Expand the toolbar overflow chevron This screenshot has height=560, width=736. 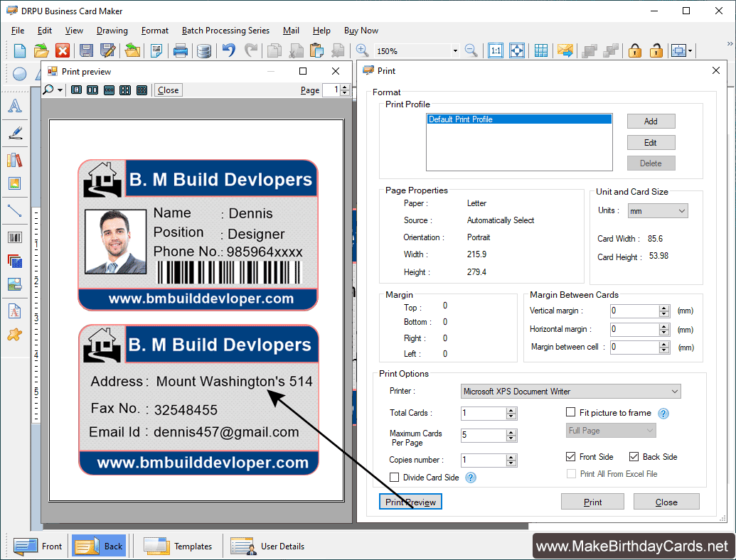click(x=730, y=43)
